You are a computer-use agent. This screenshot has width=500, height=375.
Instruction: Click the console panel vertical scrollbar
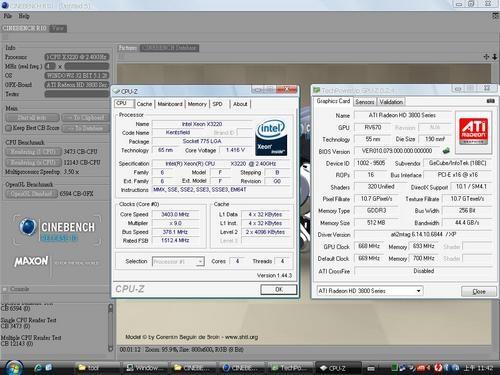(x=111, y=328)
